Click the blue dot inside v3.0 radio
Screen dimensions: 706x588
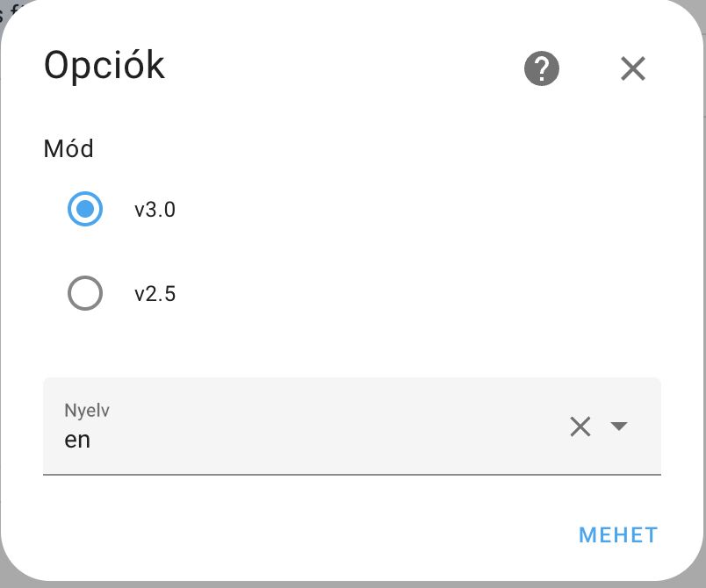coord(85,210)
